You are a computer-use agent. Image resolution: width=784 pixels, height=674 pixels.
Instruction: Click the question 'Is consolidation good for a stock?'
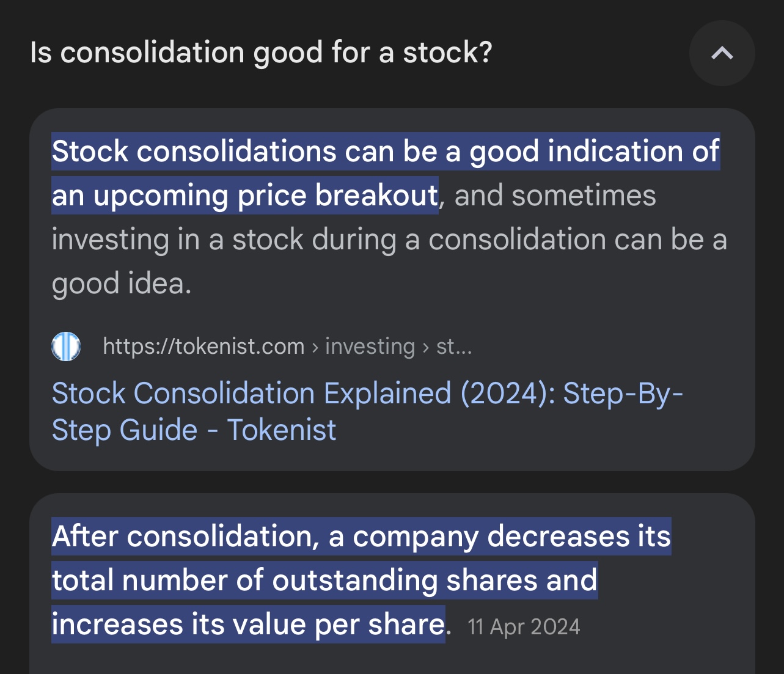click(261, 53)
